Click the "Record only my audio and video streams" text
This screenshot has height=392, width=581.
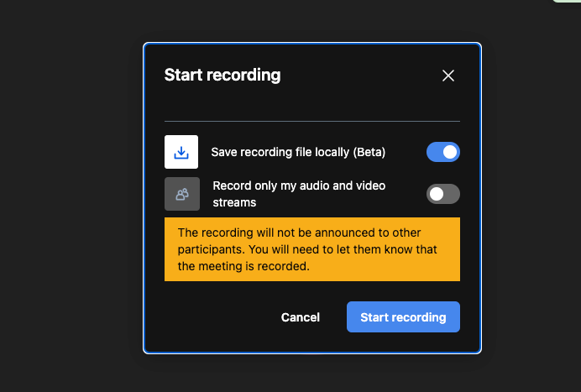299,194
